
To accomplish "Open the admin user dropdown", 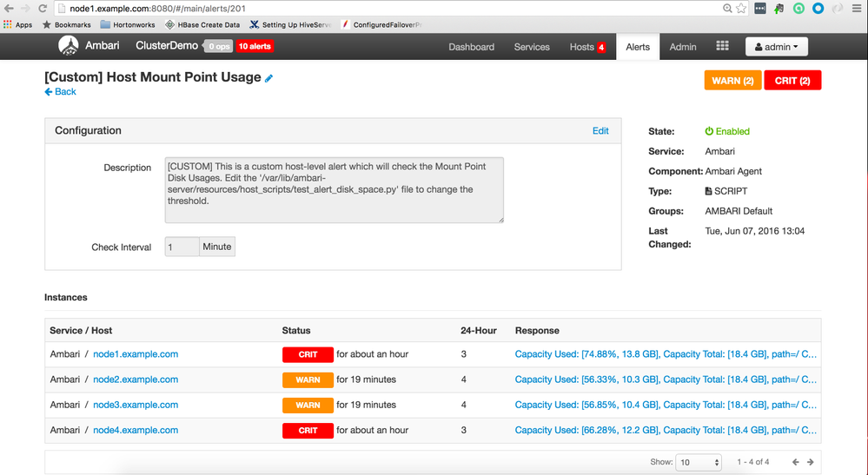I will pos(777,47).
